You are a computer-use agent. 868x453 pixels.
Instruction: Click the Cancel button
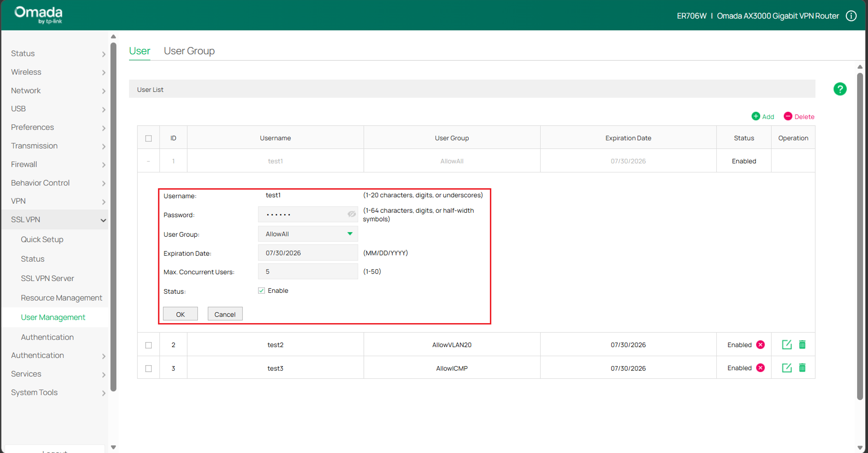pyautogui.click(x=225, y=314)
